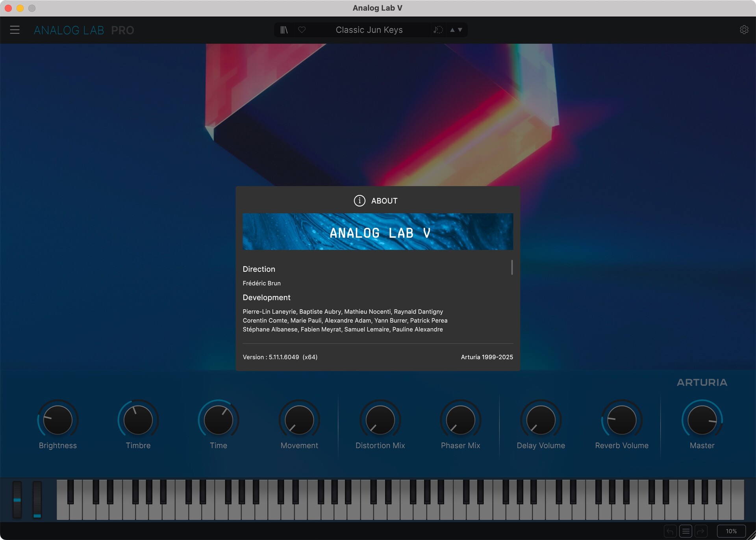Viewport: 756px width, 540px height.
Task: Open the edit history list button
Action: coord(686,531)
